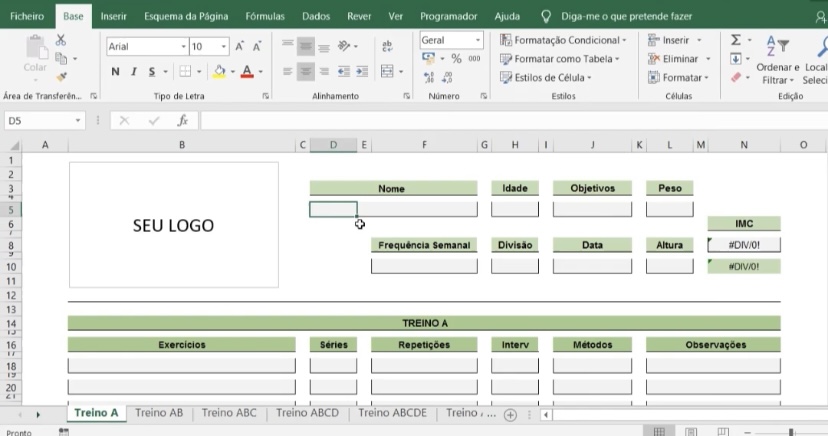This screenshot has height=436, width=828.
Task: Click the Format Painter brush icon
Action: tap(61, 76)
